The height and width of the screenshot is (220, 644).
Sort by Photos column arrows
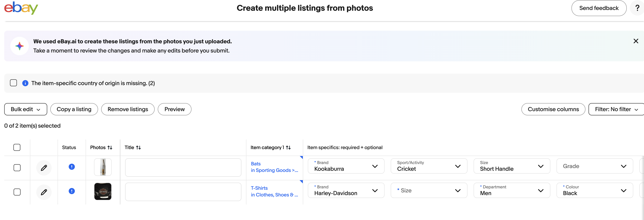click(110, 148)
